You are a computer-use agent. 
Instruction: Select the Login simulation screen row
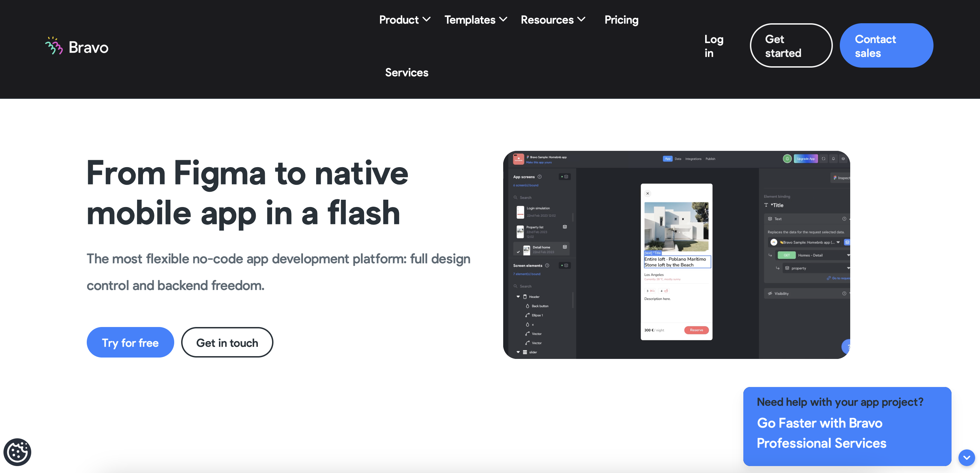click(541, 212)
